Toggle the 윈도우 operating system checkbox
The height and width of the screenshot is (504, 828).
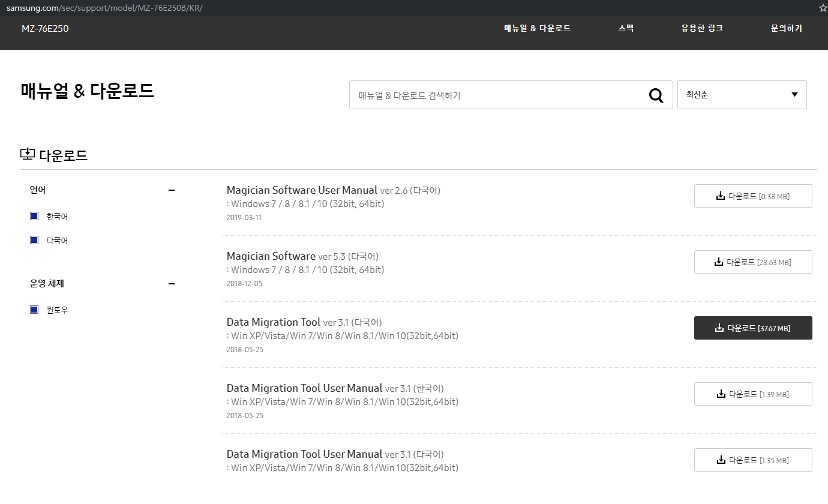click(x=34, y=310)
